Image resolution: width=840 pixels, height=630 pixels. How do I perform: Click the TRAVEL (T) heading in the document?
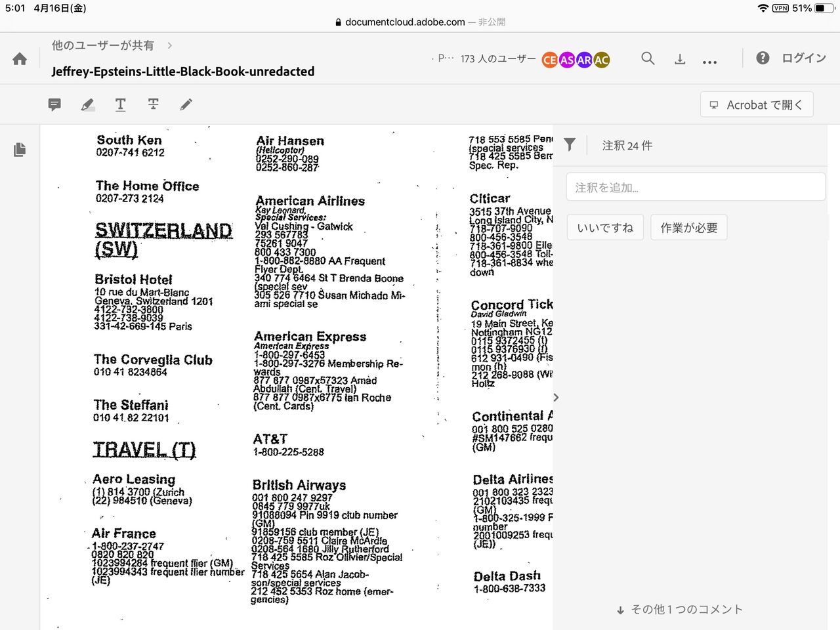[x=144, y=450]
